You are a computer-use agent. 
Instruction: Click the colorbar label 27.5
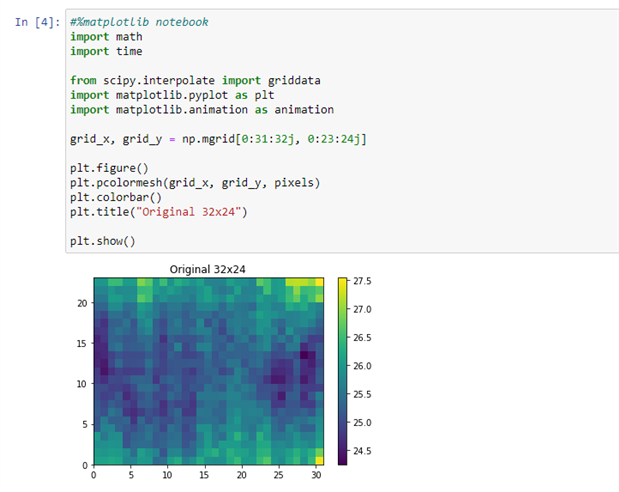362,281
